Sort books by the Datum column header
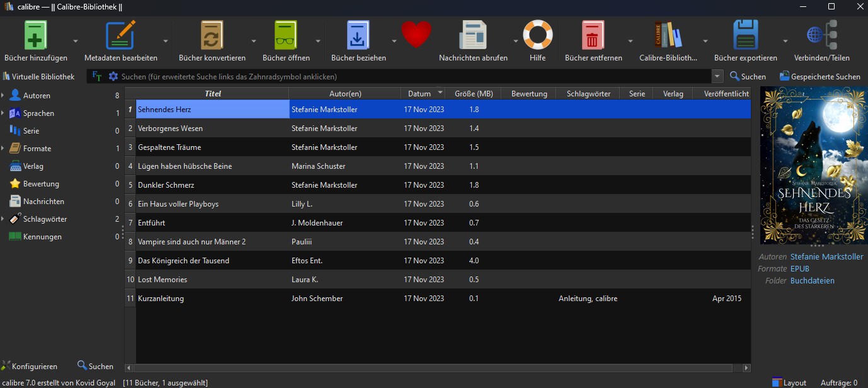 [423, 94]
